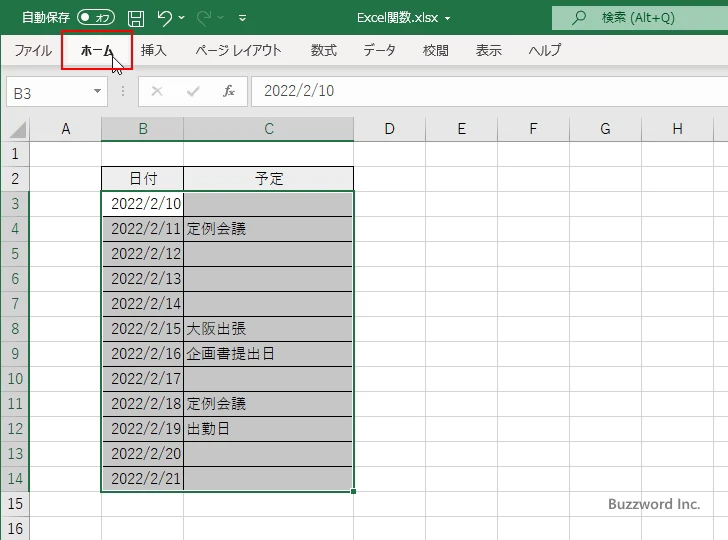Screen dimensions: 728x540
Task: Click cell containing 2022/2/12
Action: (x=143, y=254)
